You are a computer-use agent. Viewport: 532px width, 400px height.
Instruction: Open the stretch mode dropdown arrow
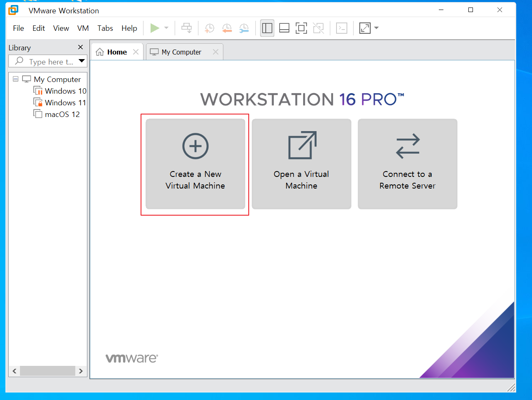click(x=376, y=28)
